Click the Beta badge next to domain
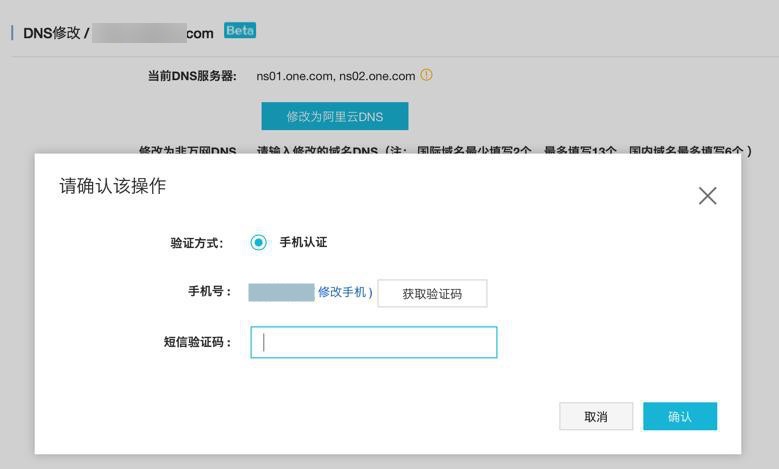Viewport: 779px width, 469px height. (240, 31)
